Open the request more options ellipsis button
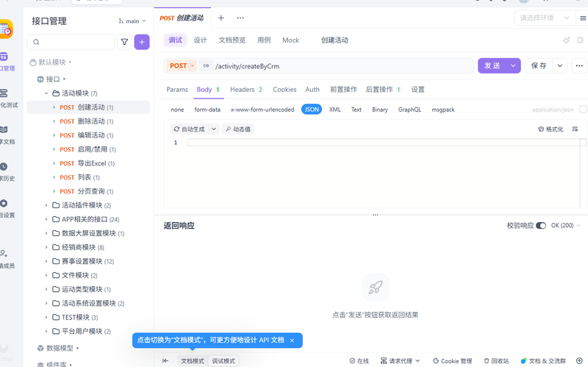This screenshot has width=588, height=367. 579,65
